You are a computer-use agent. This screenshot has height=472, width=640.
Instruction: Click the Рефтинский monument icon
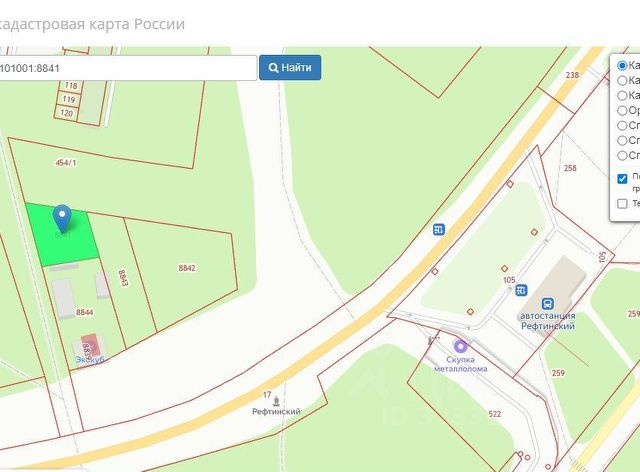click(276, 401)
